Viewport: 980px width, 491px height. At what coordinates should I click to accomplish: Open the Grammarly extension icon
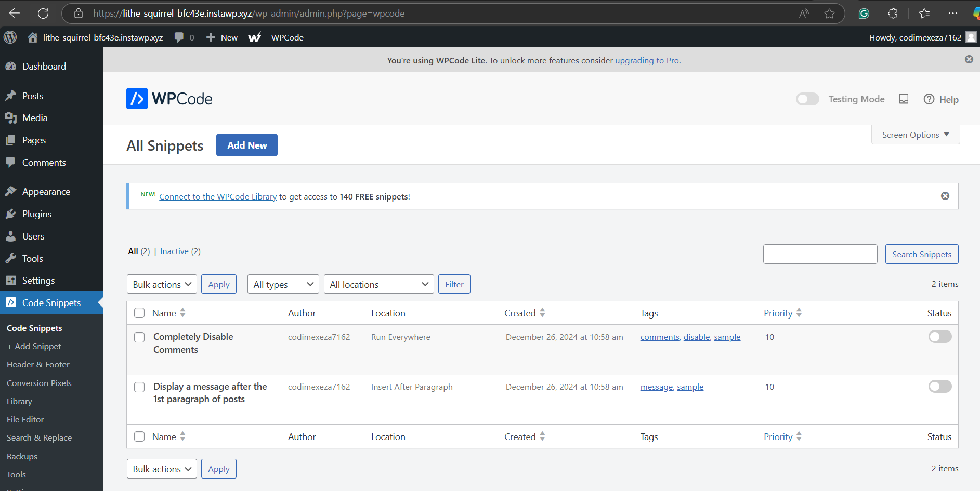(x=864, y=14)
